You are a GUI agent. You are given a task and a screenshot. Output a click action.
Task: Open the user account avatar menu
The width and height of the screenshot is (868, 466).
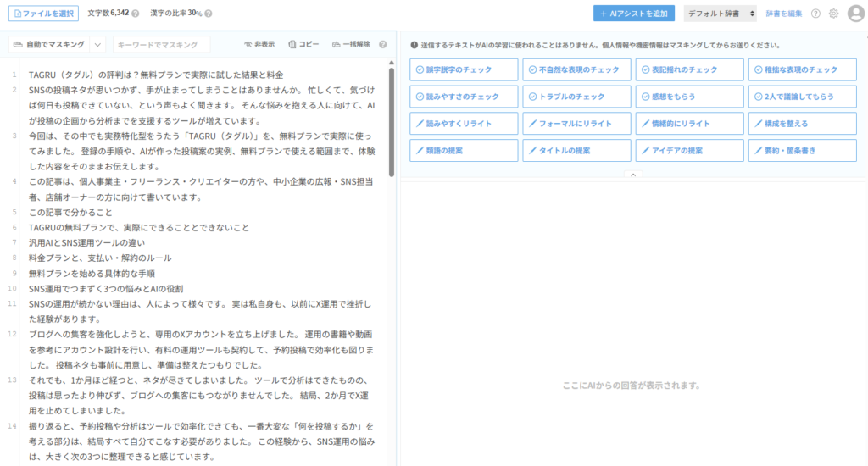click(856, 14)
